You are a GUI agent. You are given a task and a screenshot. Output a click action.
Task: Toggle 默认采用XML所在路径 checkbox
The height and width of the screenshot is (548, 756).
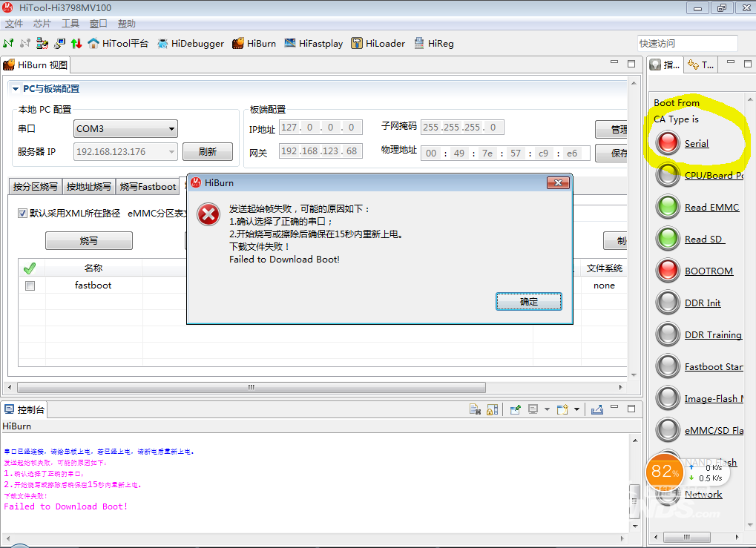pyautogui.click(x=22, y=213)
